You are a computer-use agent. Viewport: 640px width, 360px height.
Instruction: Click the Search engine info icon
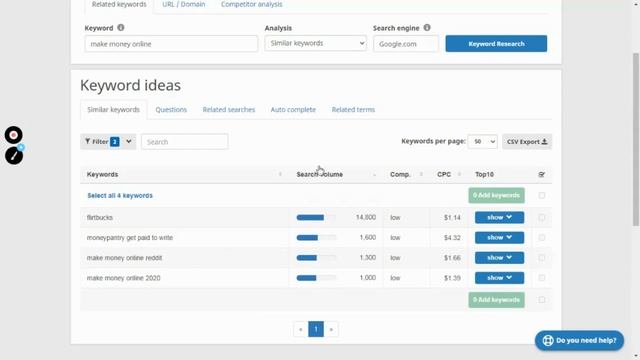pyautogui.click(x=427, y=28)
